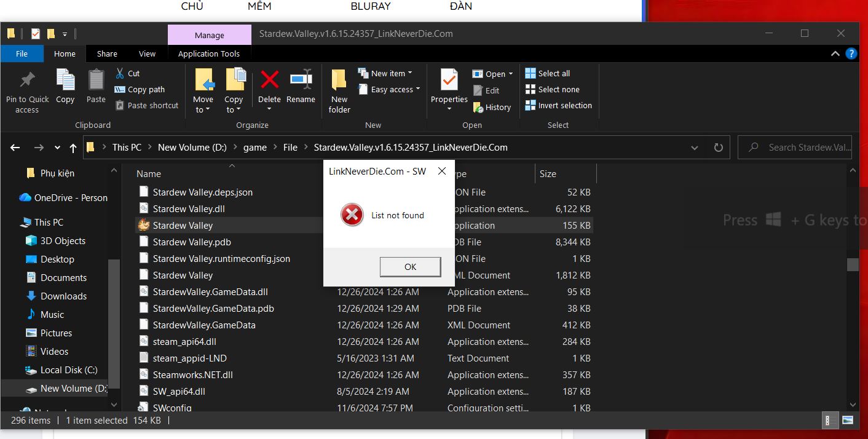The width and height of the screenshot is (868, 439).
Task: Click Select none
Action: (552, 89)
